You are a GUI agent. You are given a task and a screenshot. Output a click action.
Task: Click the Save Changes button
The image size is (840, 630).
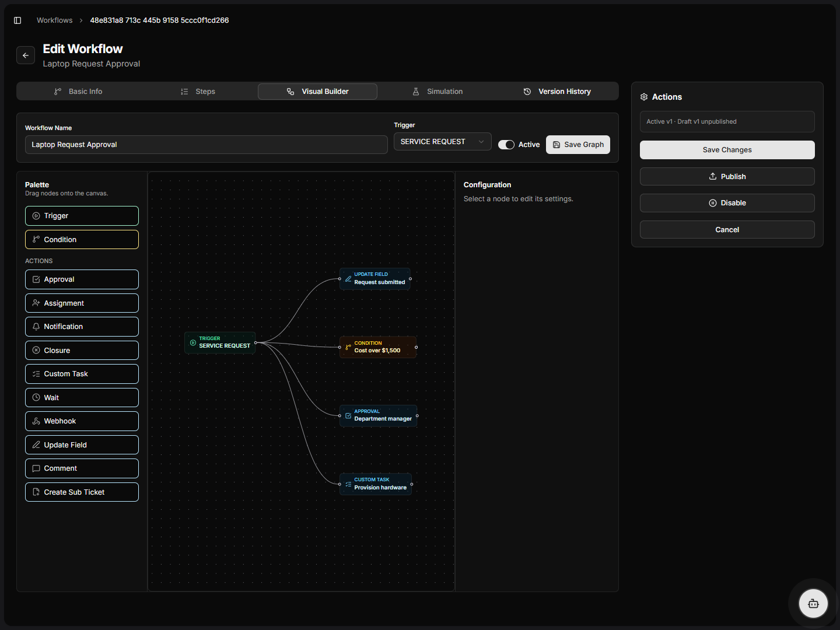click(x=727, y=150)
